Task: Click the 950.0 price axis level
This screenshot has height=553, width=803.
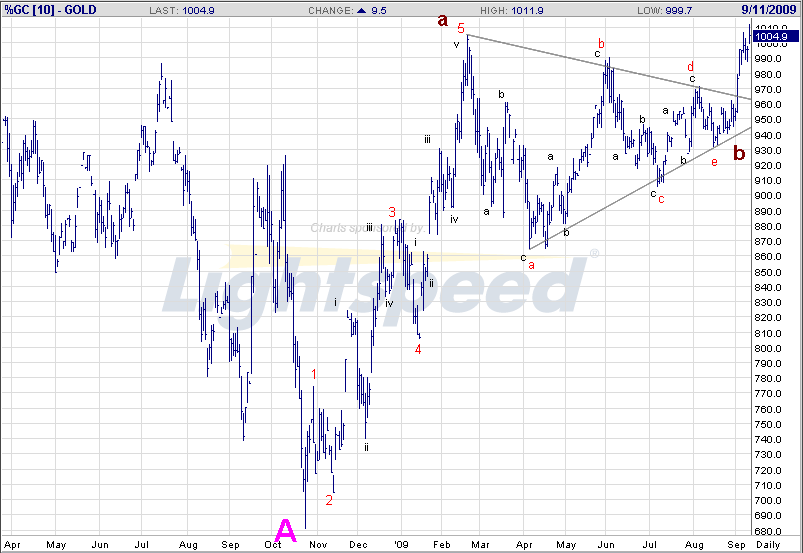Action: [770, 120]
